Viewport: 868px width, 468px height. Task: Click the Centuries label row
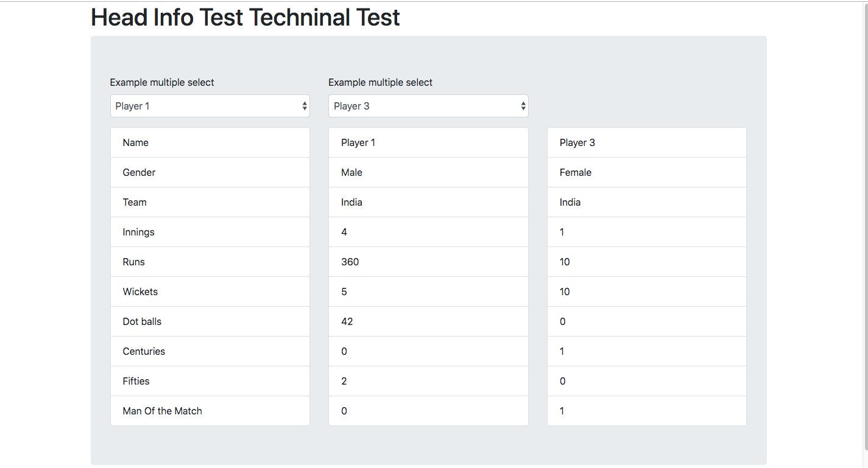pos(210,351)
